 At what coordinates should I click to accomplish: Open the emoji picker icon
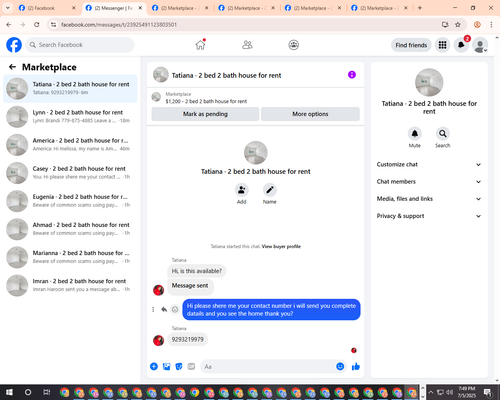coord(340,367)
